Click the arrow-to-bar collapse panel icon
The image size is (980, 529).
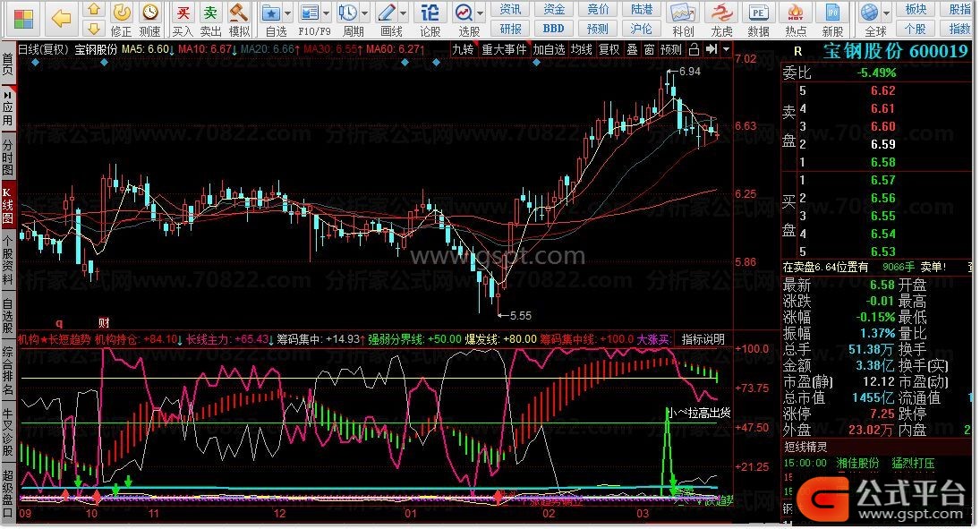tap(711, 49)
